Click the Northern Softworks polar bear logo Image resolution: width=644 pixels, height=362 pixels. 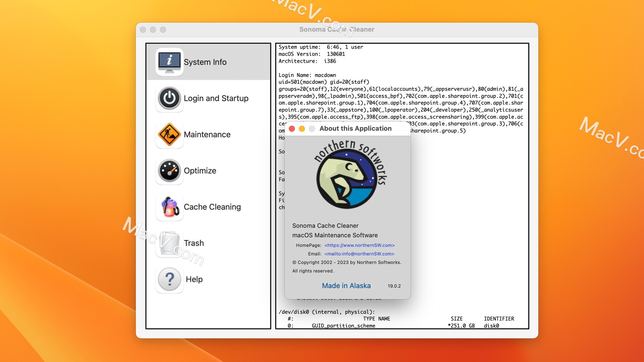[x=351, y=174]
